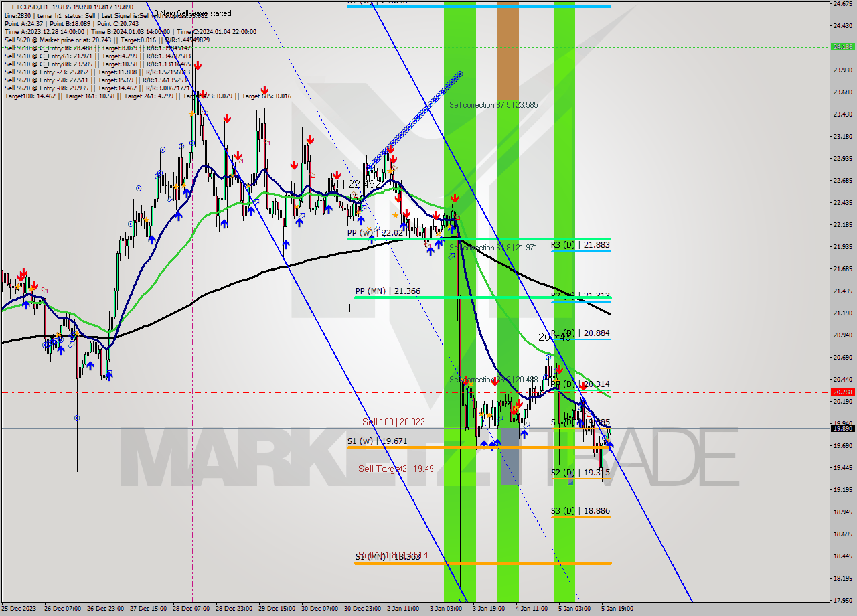857x616 pixels.
Task: Select the 'Sell correction 87.5 | 23.585' label
Action: coord(493,105)
